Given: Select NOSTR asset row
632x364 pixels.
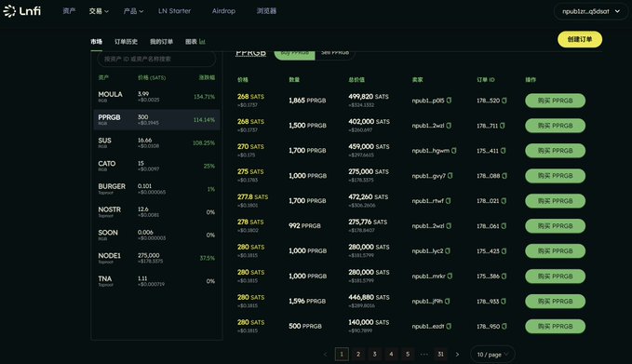Looking at the screenshot, I should 156,211.
